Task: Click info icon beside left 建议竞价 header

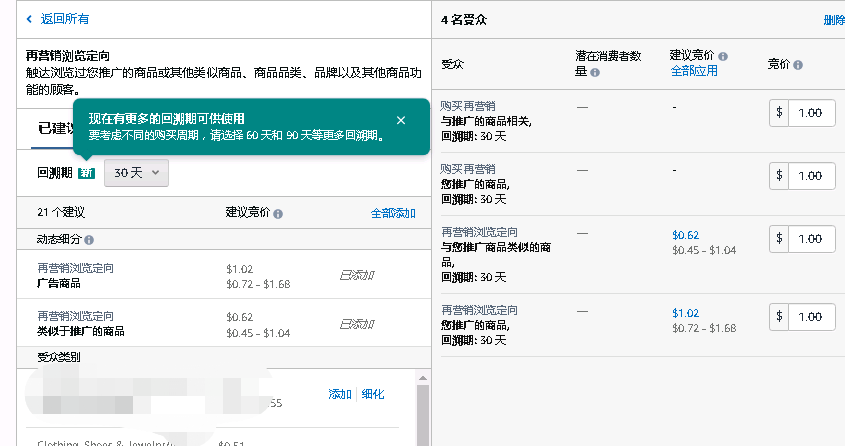Action: tap(278, 214)
